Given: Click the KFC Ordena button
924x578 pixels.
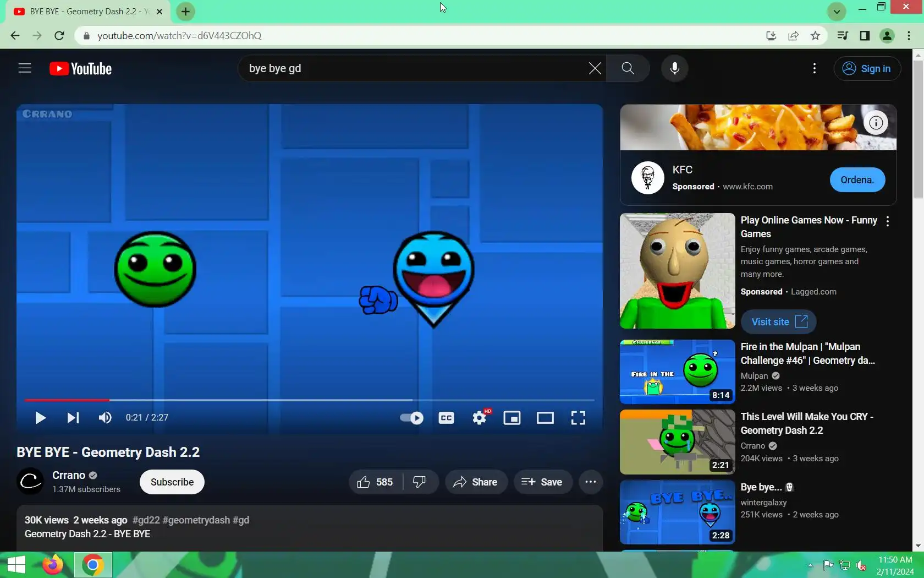Looking at the screenshot, I should [857, 180].
